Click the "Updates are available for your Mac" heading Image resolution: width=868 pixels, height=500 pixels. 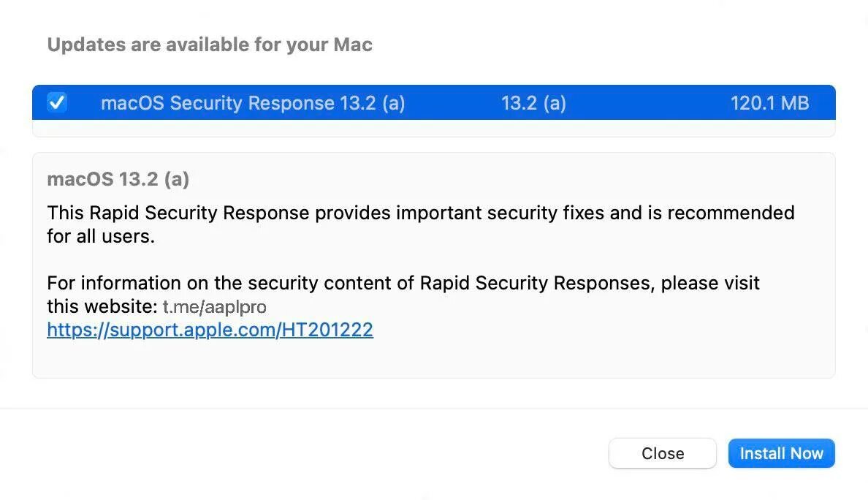click(x=210, y=45)
